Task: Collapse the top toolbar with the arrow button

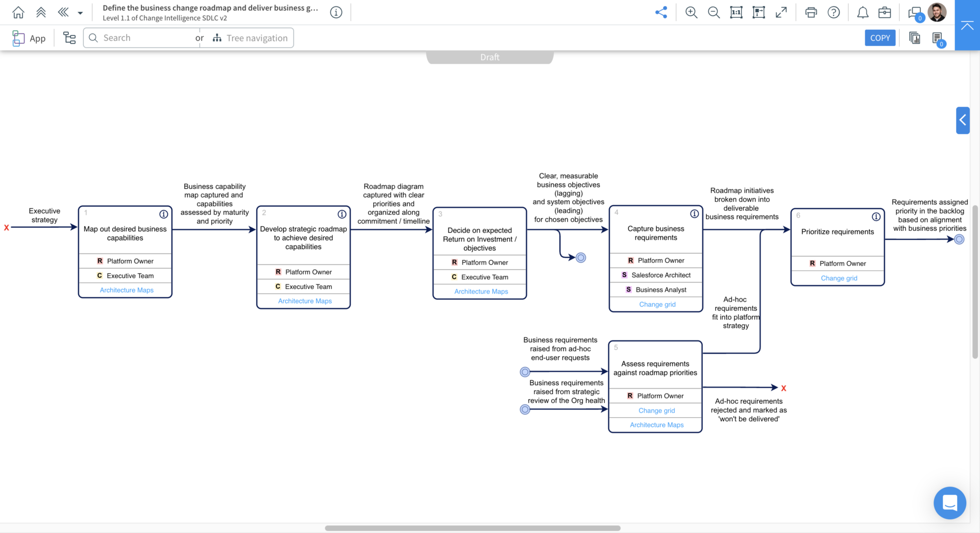Action: pos(967,25)
